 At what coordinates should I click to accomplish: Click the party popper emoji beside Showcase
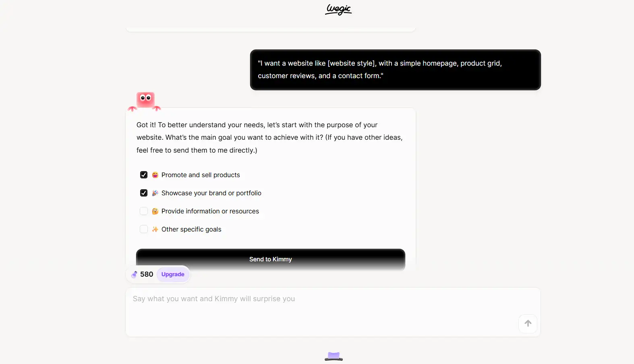[155, 193]
